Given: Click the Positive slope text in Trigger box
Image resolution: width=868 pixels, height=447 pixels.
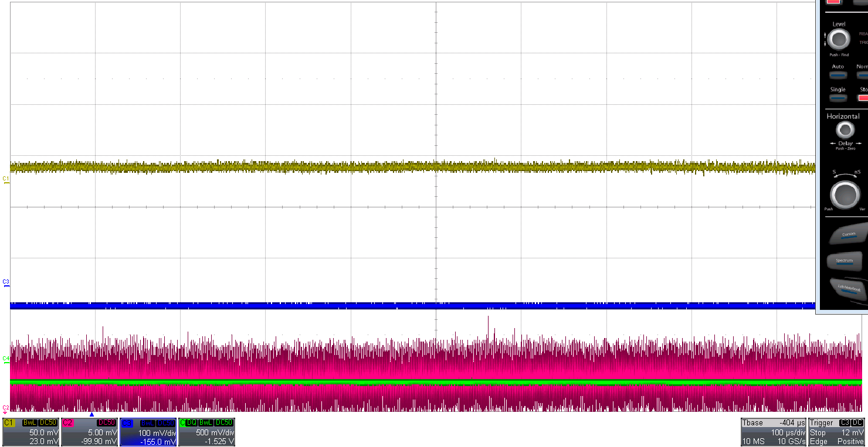Looking at the screenshot, I should (x=850, y=442).
